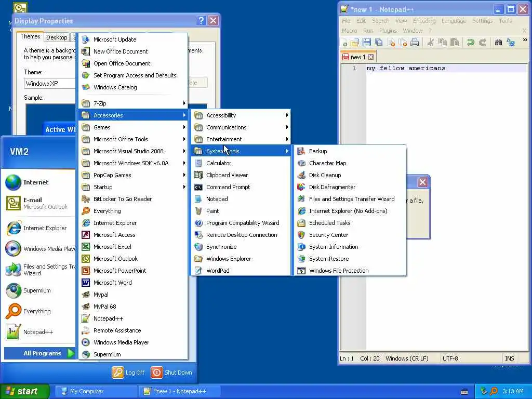Viewport: 532px width, 399px height.
Task: Open the File menu in Notepad++
Action: [x=346, y=21]
